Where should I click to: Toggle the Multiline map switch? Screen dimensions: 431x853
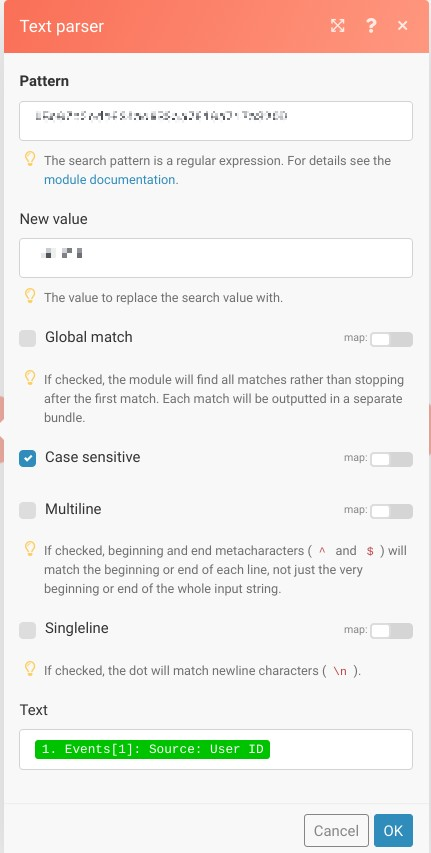(x=391, y=511)
